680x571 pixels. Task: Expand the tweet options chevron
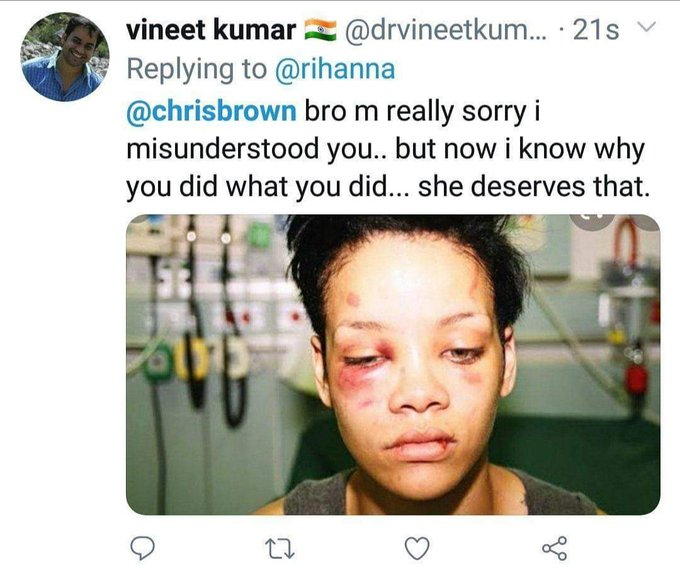(646, 28)
